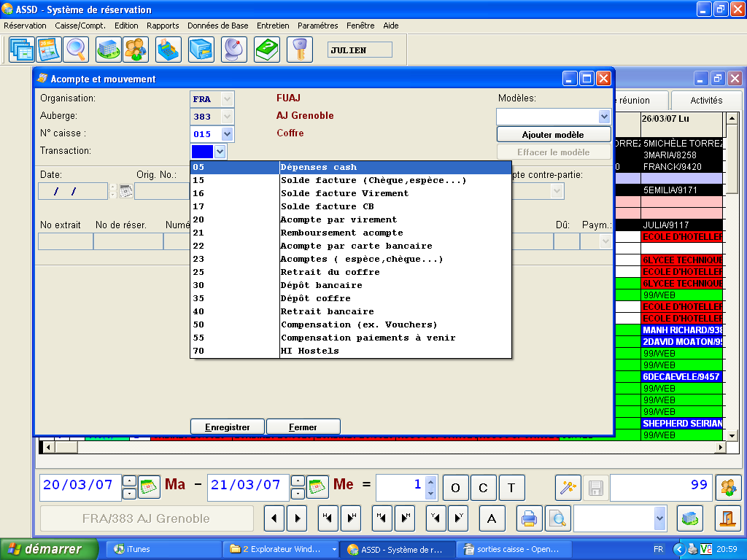747x560 pixels.
Task: Jump forward one year (Y right arrow)
Action: (x=459, y=518)
